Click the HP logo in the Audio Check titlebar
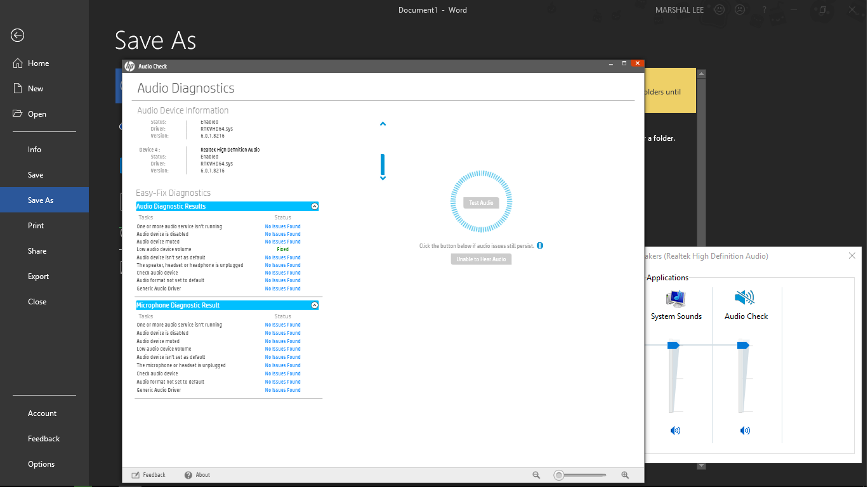Image resolution: width=868 pixels, height=487 pixels. tap(131, 66)
